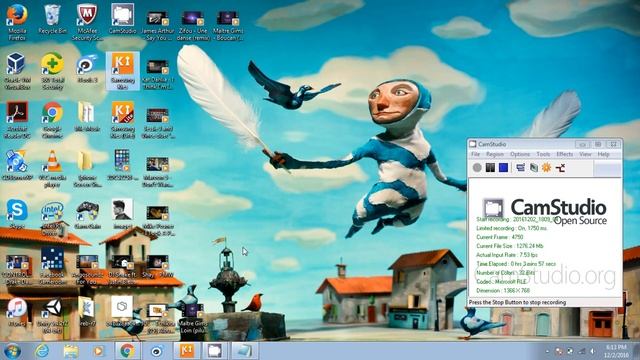Select the game controller desktop shortcut

(87, 214)
